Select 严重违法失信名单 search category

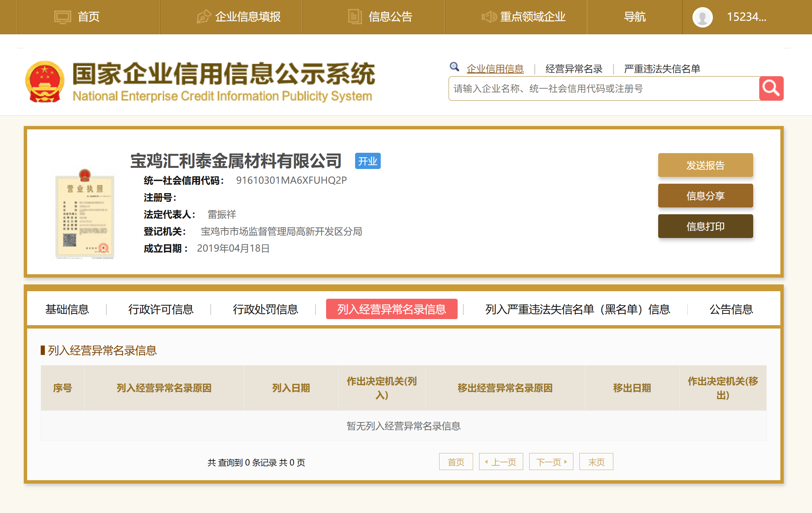pyautogui.click(x=662, y=69)
